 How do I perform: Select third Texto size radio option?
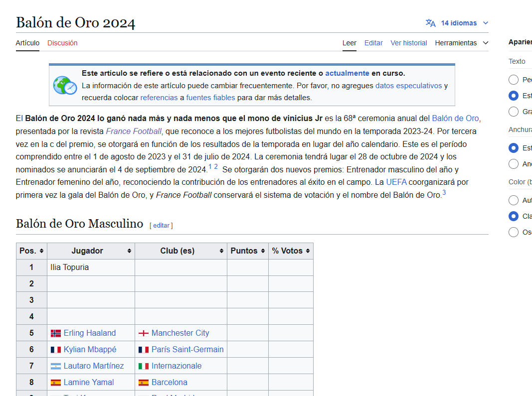514,112
